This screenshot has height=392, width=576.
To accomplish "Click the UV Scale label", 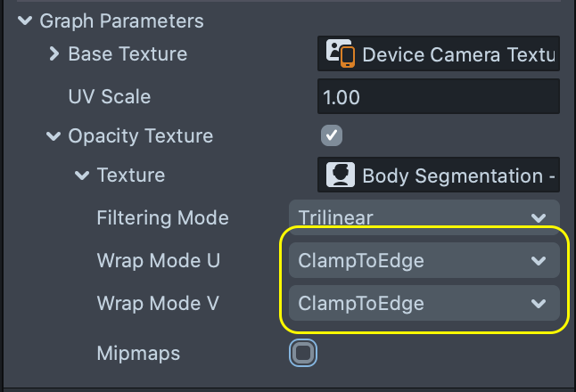I will tap(109, 96).
